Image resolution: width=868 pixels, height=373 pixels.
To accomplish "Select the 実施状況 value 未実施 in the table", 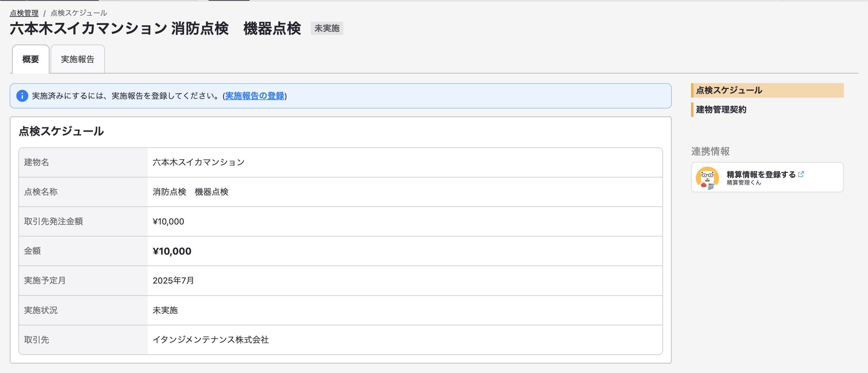I will pyautogui.click(x=165, y=310).
